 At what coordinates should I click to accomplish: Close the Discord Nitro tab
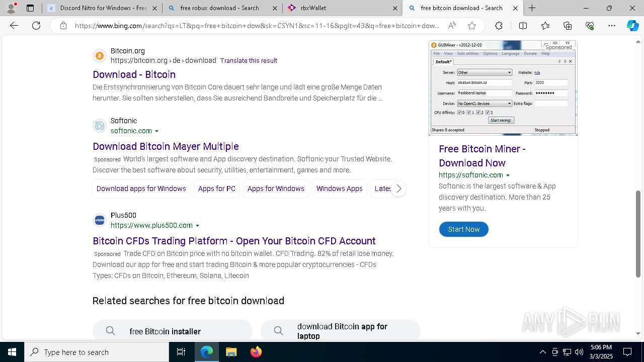tap(154, 8)
